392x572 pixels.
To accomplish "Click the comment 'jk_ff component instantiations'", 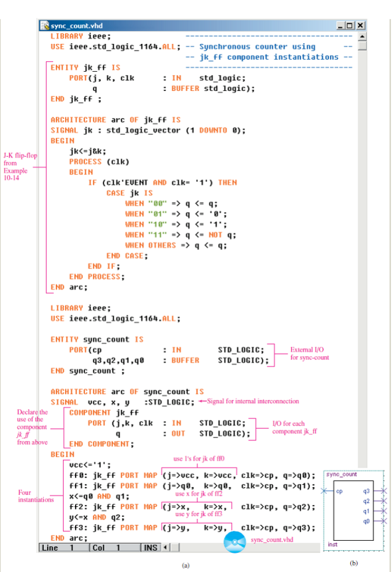I will (x=269, y=57).
